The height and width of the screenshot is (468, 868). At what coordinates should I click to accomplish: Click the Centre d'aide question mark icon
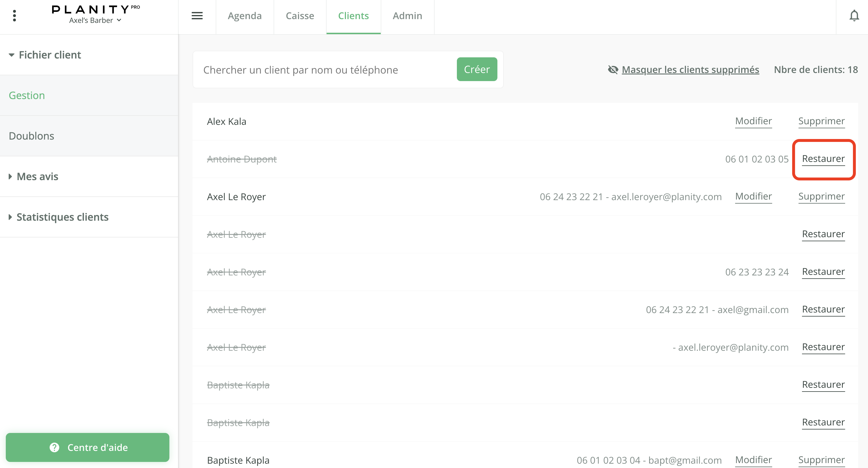coord(54,447)
